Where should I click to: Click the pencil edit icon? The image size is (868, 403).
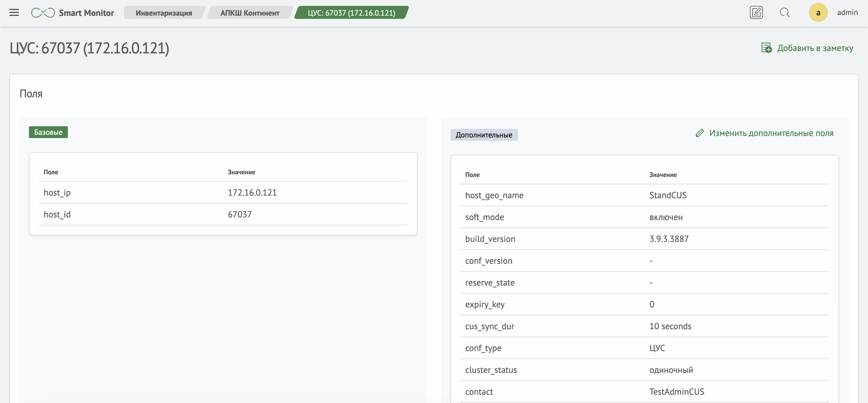[x=700, y=133]
